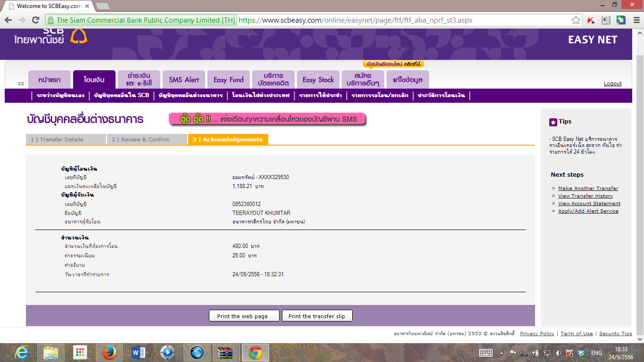The image size is (644, 362).
Task: Open the Chrome menu (three bars)
Action: tap(636, 20)
